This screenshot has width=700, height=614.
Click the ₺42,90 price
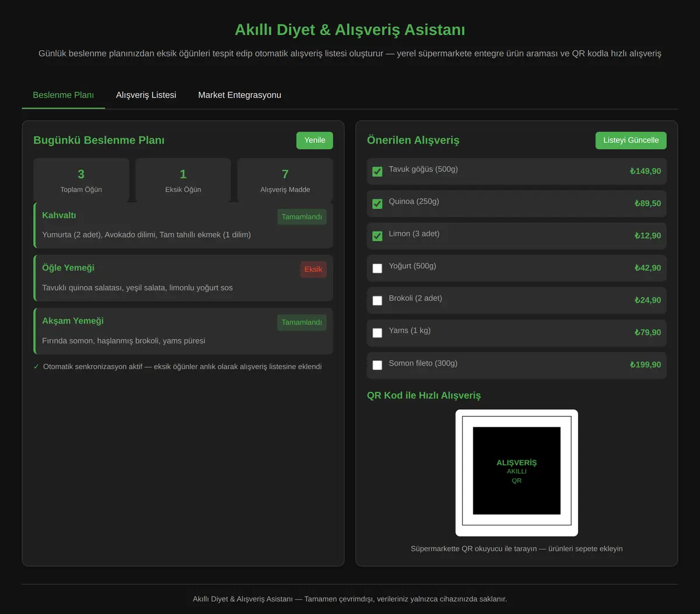(x=647, y=268)
